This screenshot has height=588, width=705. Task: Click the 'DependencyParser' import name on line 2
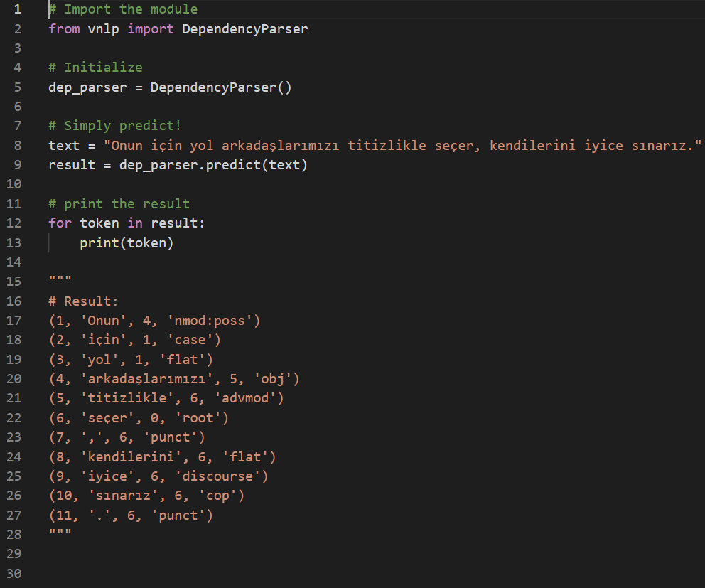coord(244,29)
